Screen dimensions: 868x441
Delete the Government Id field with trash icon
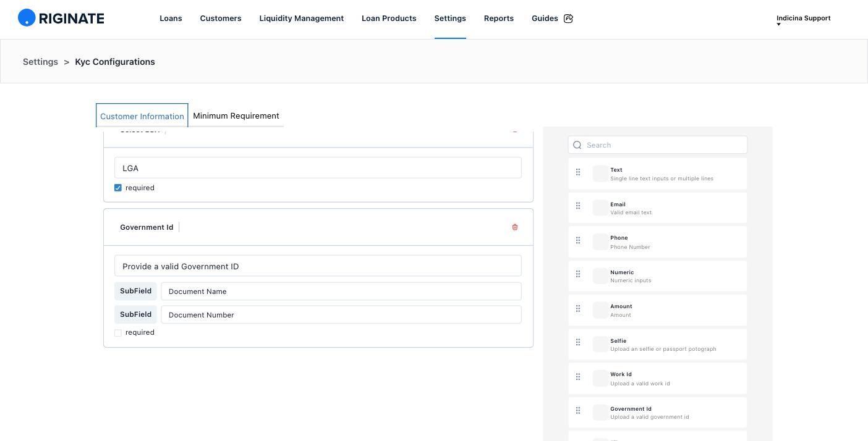coord(515,227)
